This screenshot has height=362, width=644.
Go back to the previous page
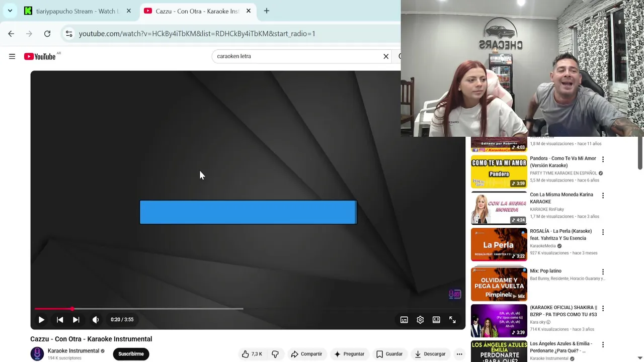click(x=11, y=34)
